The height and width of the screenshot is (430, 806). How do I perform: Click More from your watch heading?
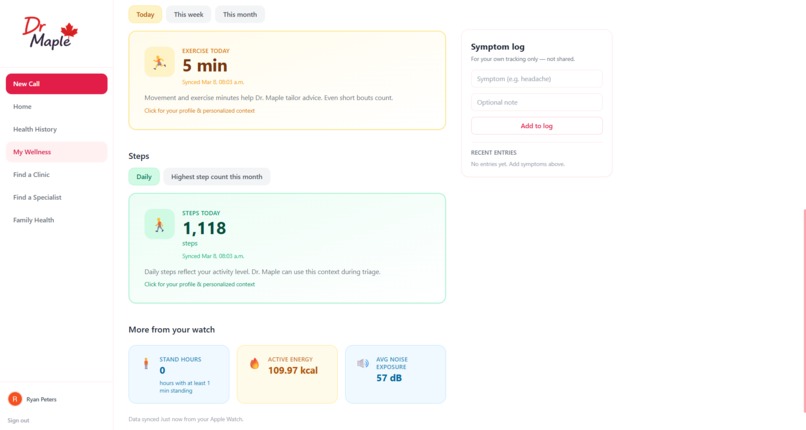(x=172, y=330)
